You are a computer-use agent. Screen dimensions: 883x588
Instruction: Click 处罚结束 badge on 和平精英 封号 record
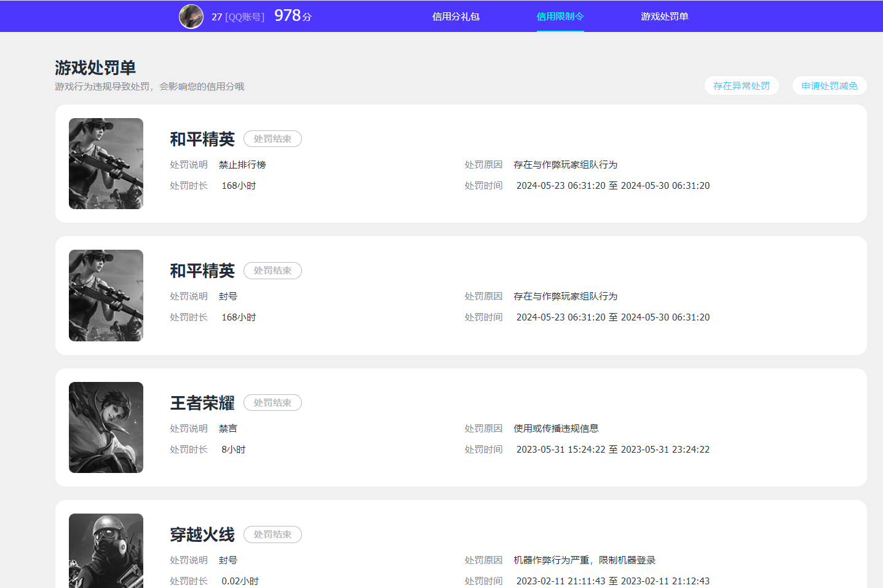(x=272, y=271)
